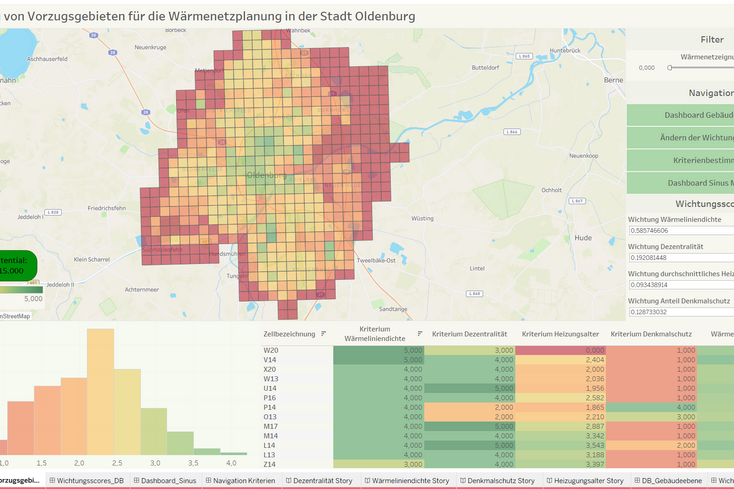Click the dashboard icon of Wichtungsscores_DB tab
The width and height of the screenshot is (734, 489).
pyautogui.click(x=52, y=481)
